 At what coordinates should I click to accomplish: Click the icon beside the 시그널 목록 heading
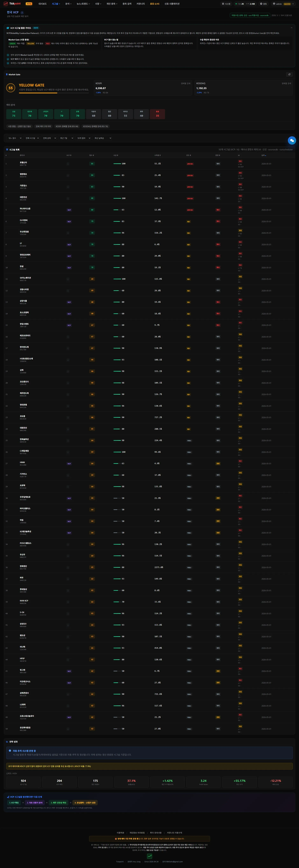click(x=7, y=150)
